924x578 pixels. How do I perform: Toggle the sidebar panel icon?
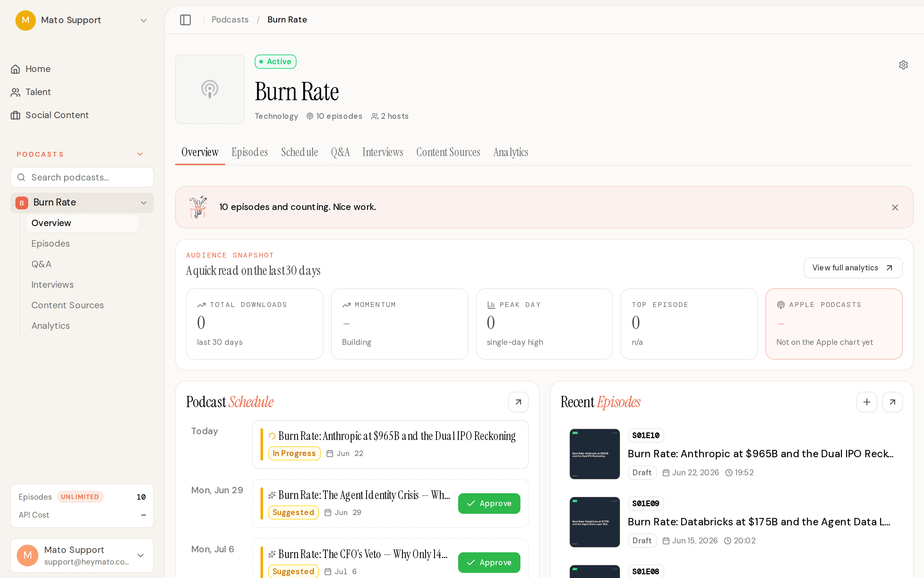[x=185, y=20]
